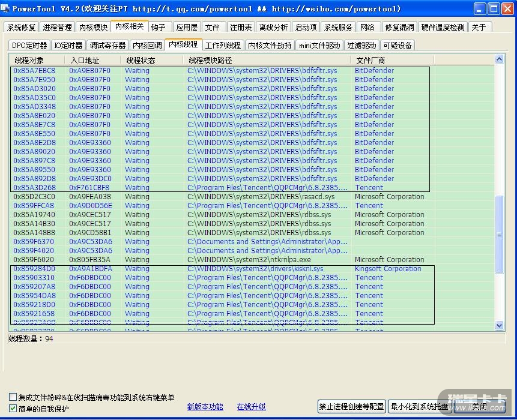Click scrollbar down arrow in thread list

(x=500, y=325)
